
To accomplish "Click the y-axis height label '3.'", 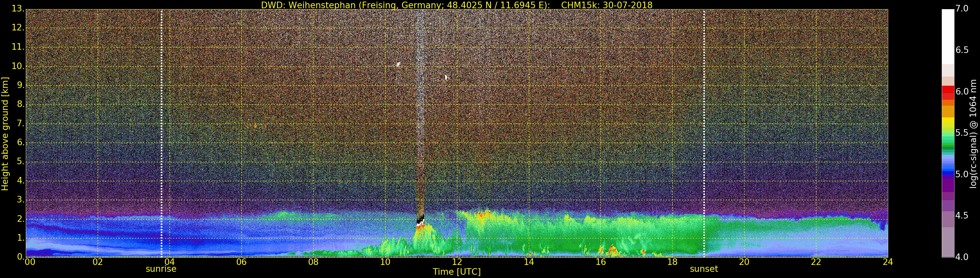I will click(21, 199).
